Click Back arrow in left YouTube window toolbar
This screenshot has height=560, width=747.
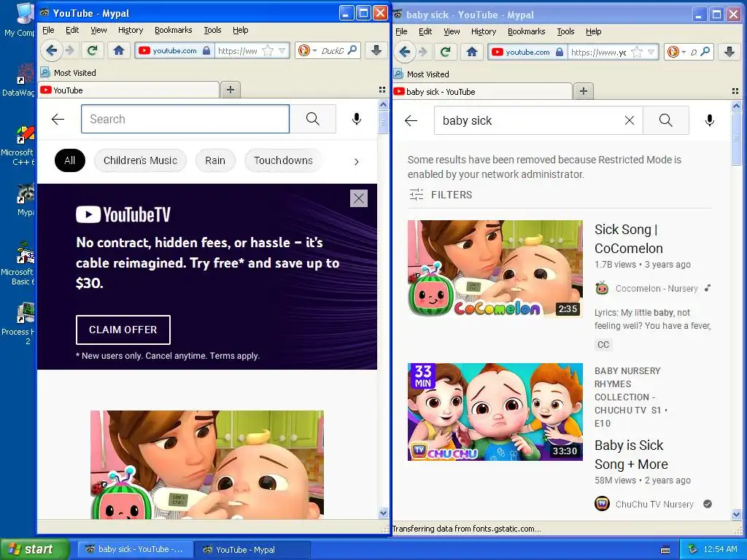pyautogui.click(x=52, y=50)
